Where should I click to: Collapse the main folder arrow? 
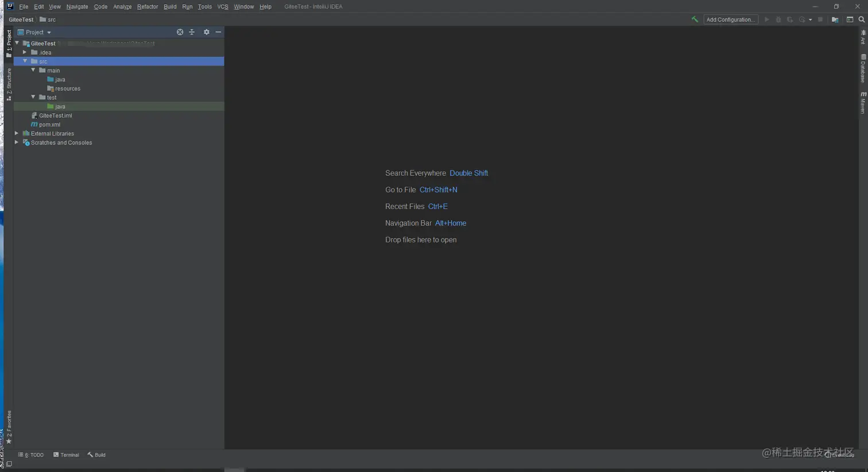tap(33, 70)
